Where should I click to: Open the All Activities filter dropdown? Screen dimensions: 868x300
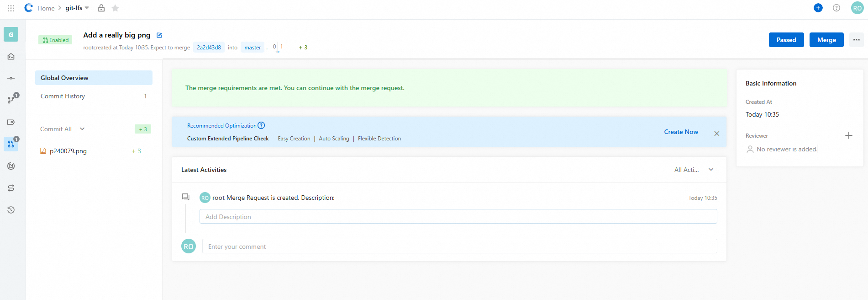[694, 170]
